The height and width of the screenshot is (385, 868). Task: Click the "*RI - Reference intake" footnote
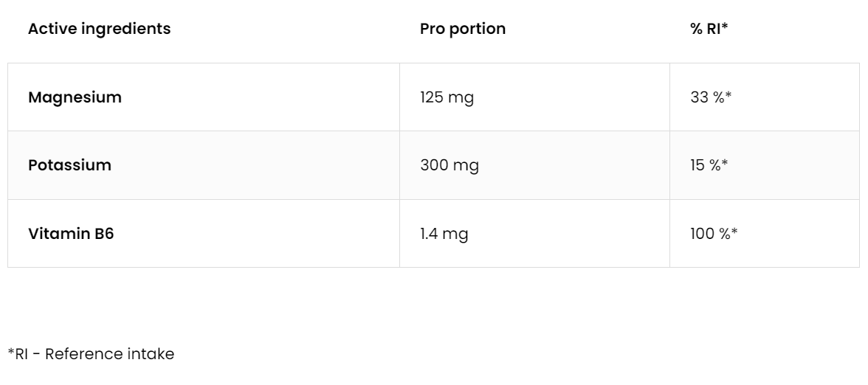(x=91, y=354)
